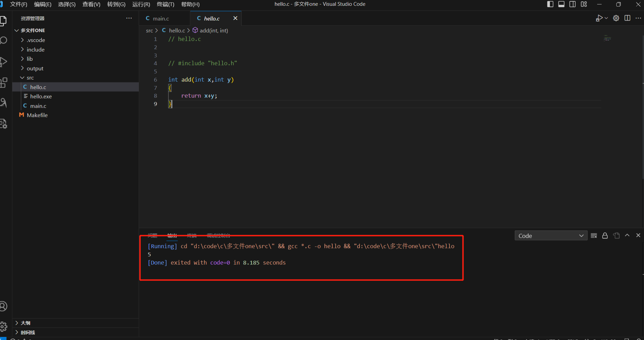Screen dimensions: 644x340
Task: Switch to the 输出 panel tab
Action: (x=172, y=235)
